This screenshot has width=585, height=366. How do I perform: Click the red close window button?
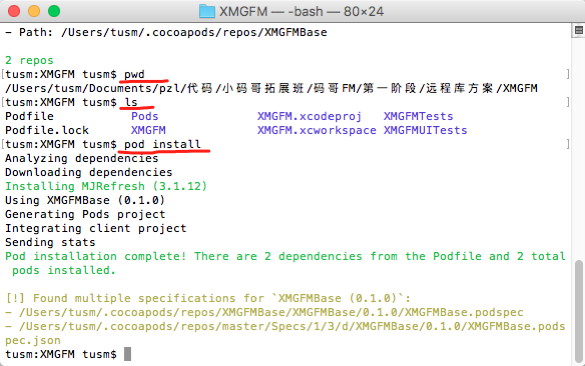tap(14, 11)
